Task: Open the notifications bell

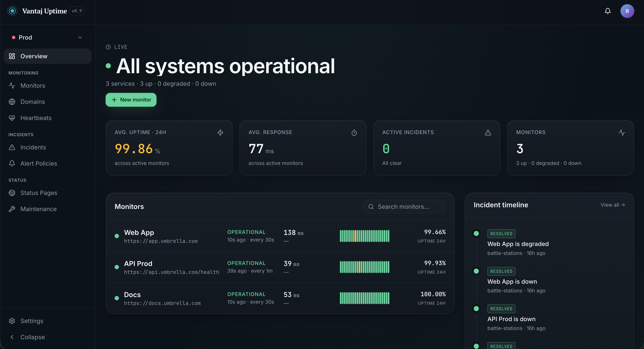Action: 608,11
